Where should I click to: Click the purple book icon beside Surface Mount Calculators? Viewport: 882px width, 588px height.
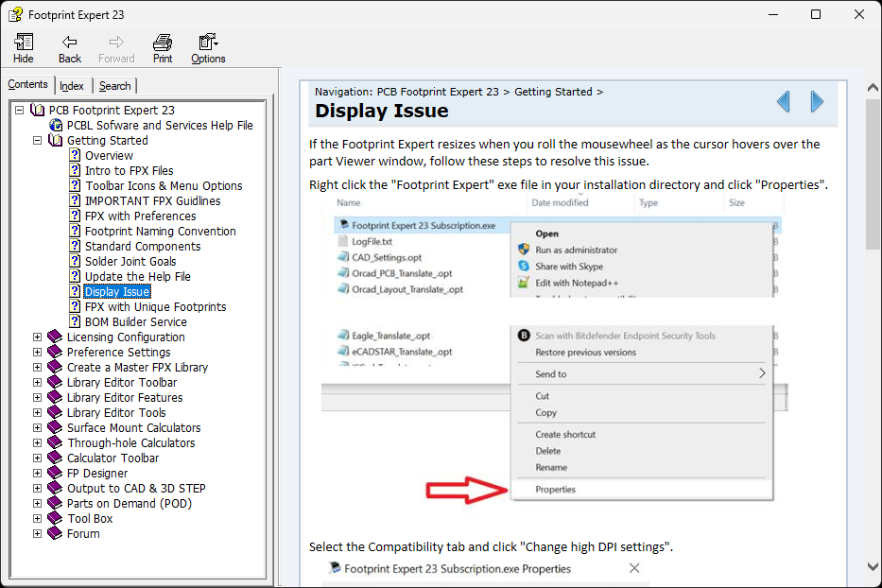pyautogui.click(x=55, y=427)
